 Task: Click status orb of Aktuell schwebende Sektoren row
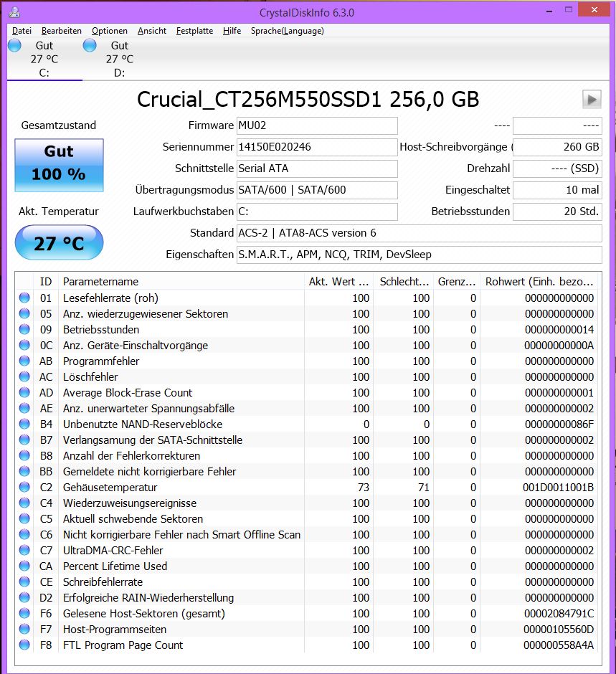coord(24,518)
